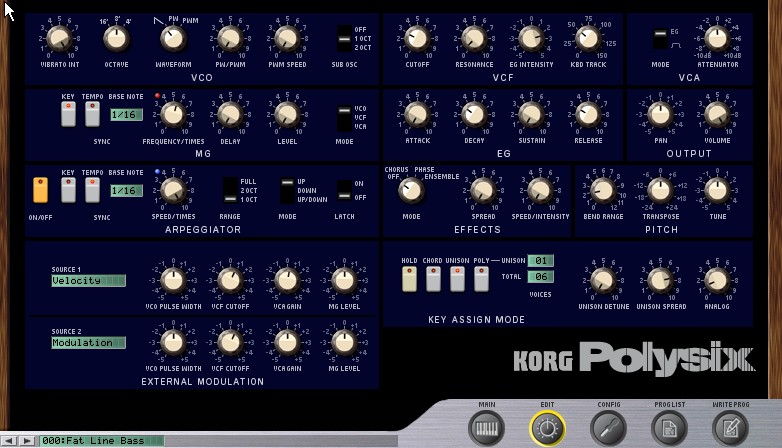
Task: Click the Total voices 06 field
Action: click(x=541, y=276)
